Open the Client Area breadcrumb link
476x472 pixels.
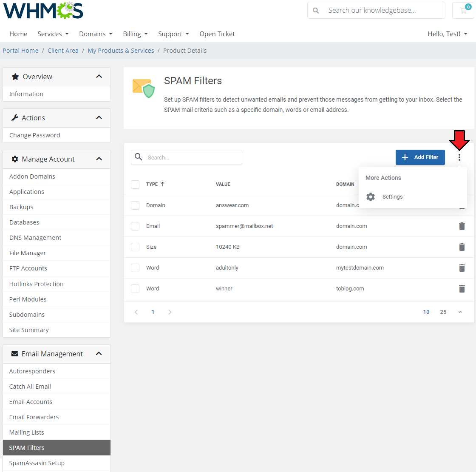coord(63,51)
